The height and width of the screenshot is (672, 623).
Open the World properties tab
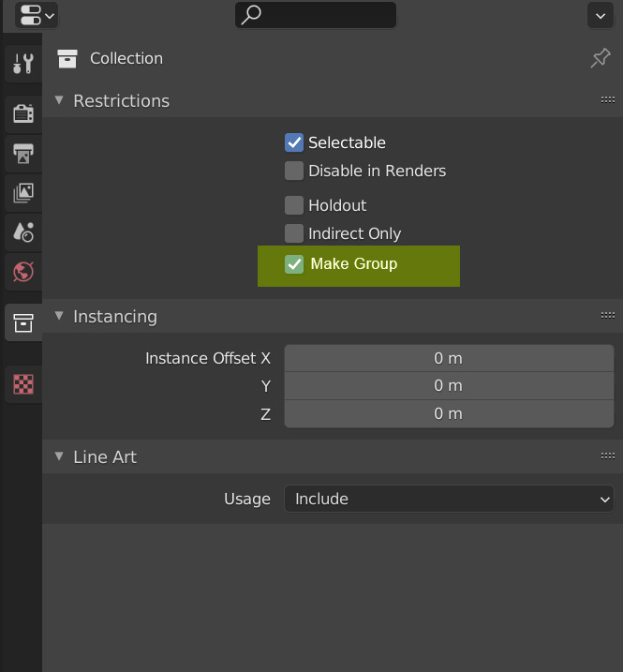coord(23,272)
